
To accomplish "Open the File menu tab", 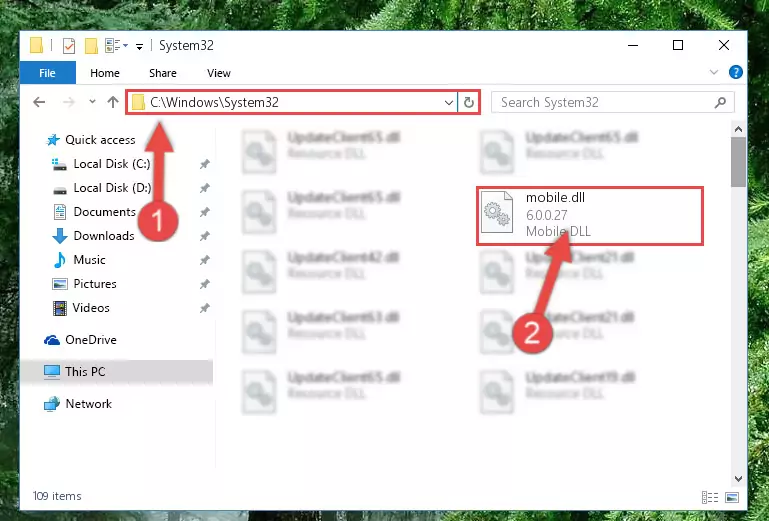I will pos(48,73).
